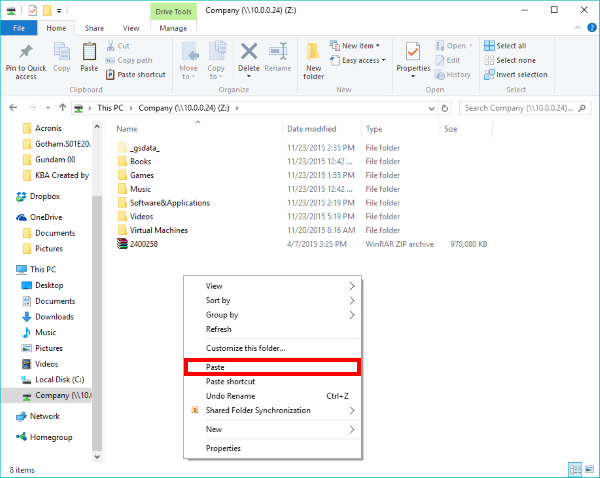Click navigation pane scrollbar down arrow
Viewport: 600px width, 478px height.
pos(97,457)
